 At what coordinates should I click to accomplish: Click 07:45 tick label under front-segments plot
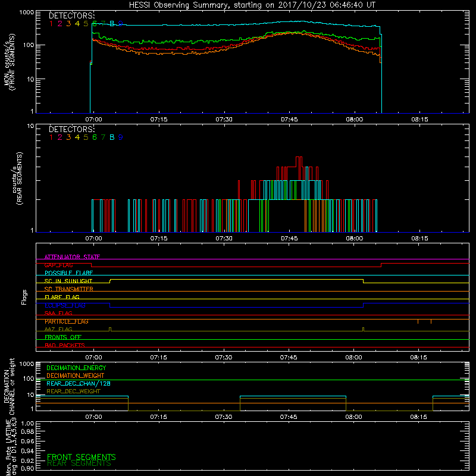289,120
